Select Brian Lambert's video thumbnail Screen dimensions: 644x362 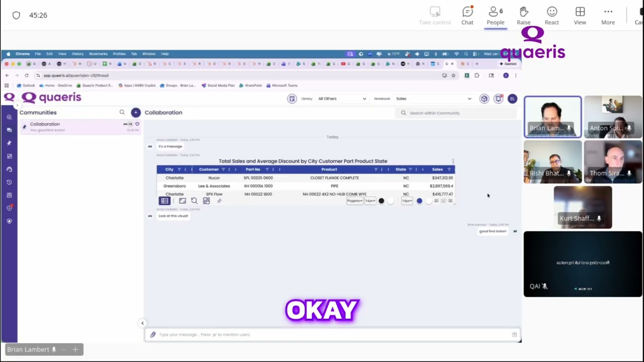pos(552,117)
